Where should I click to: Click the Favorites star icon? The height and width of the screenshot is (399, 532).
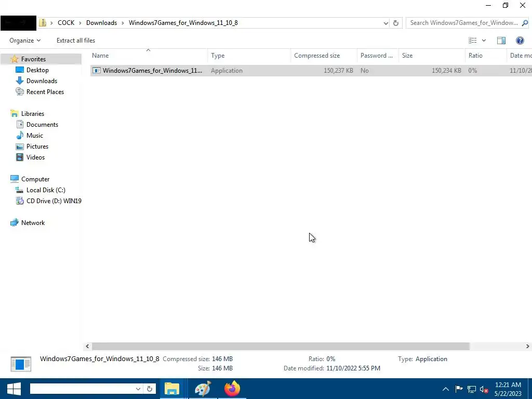point(14,59)
